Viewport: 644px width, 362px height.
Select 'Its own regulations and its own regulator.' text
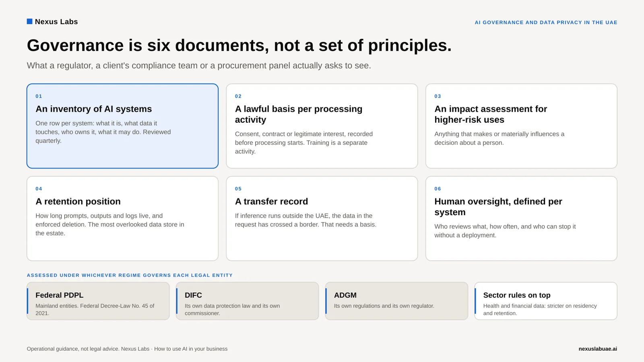(x=384, y=306)
